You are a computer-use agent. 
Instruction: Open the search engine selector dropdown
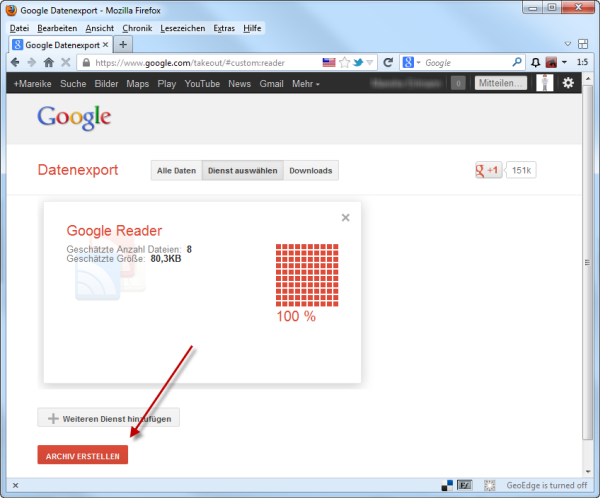point(412,62)
